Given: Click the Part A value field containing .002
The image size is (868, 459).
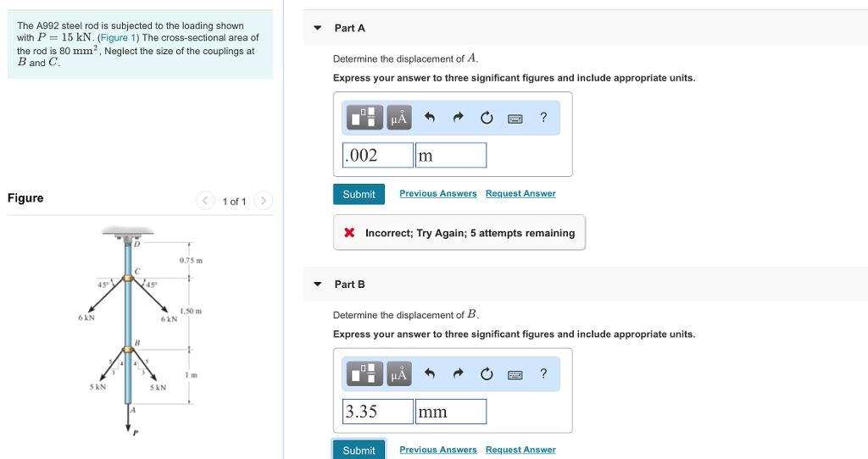Looking at the screenshot, I should click(x=378, y=155).
